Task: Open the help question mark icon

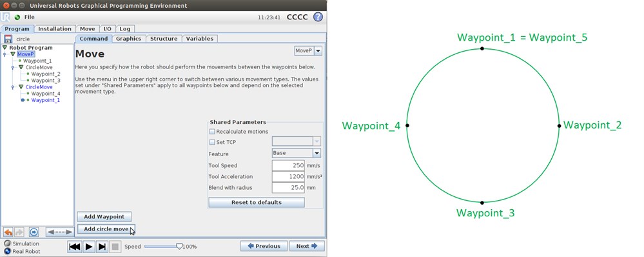Action: (318, 17)
